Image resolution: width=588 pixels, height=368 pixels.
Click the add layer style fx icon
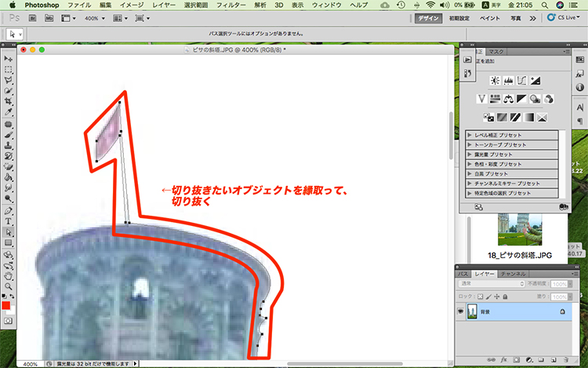tap(503, 359)
